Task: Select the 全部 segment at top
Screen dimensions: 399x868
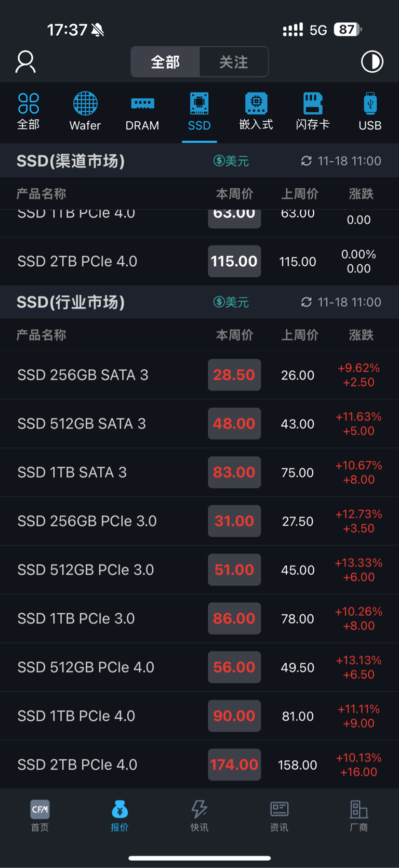Action: tap(165, 62)
